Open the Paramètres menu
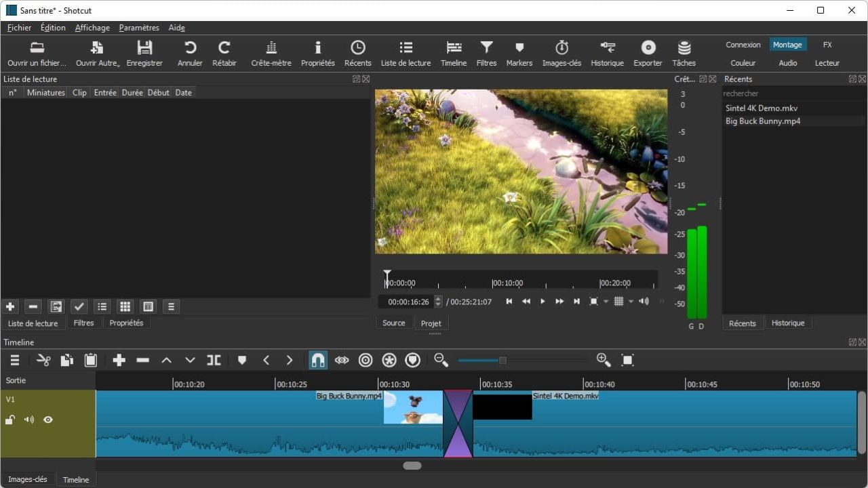Viewport: 868px width, 488px height. click(139, 28)
